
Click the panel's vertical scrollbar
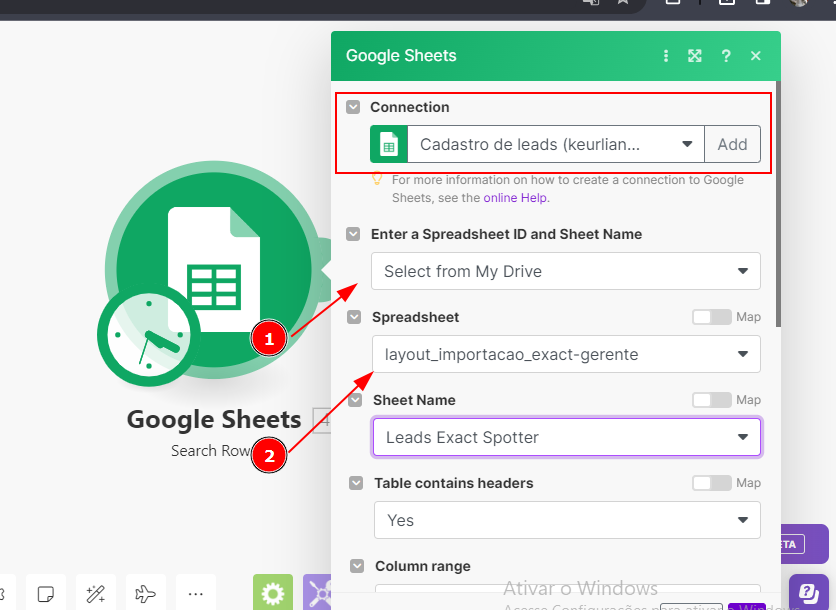[x=778, y=204]
